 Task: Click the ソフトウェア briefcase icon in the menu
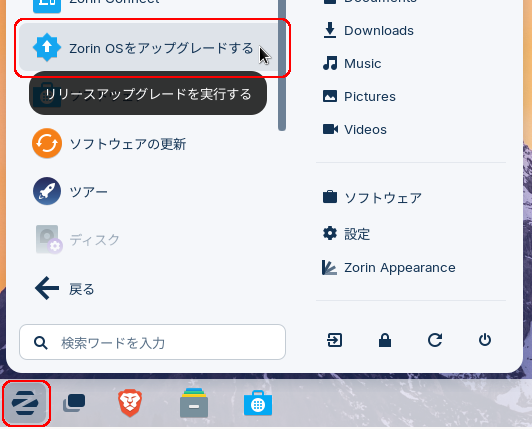point(330,197)
